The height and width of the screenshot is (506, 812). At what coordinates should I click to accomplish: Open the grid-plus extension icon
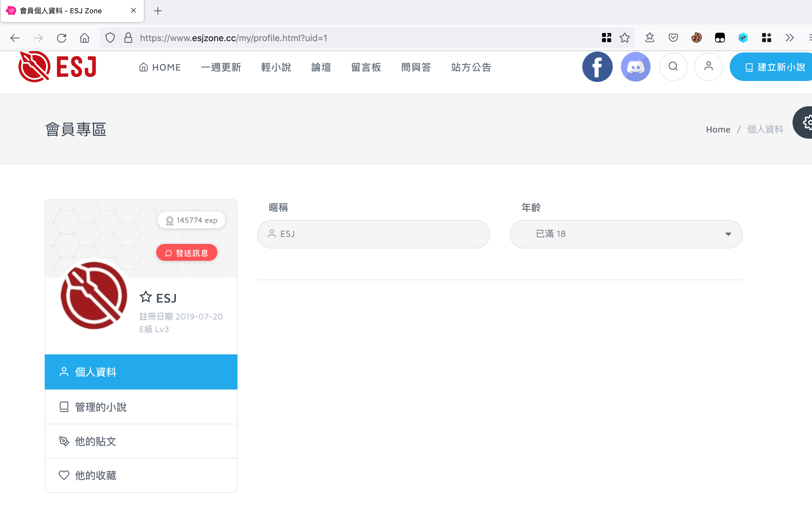767,38
